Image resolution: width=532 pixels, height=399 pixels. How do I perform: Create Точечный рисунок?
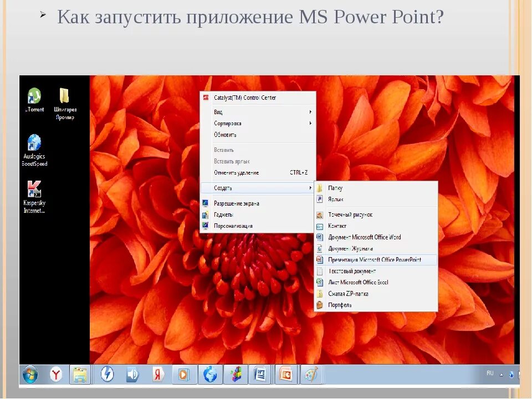pyautogui.click(x=376, y=215)
